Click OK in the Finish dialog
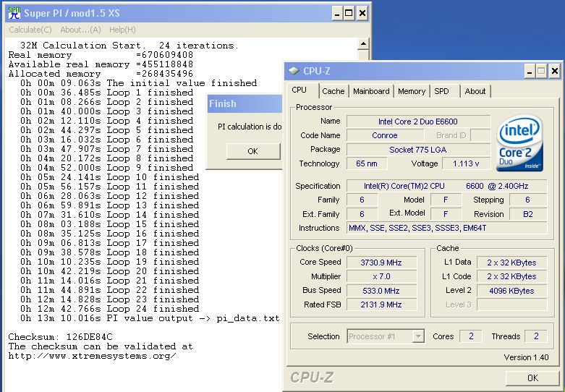The image size is (565, 392). 253,151
